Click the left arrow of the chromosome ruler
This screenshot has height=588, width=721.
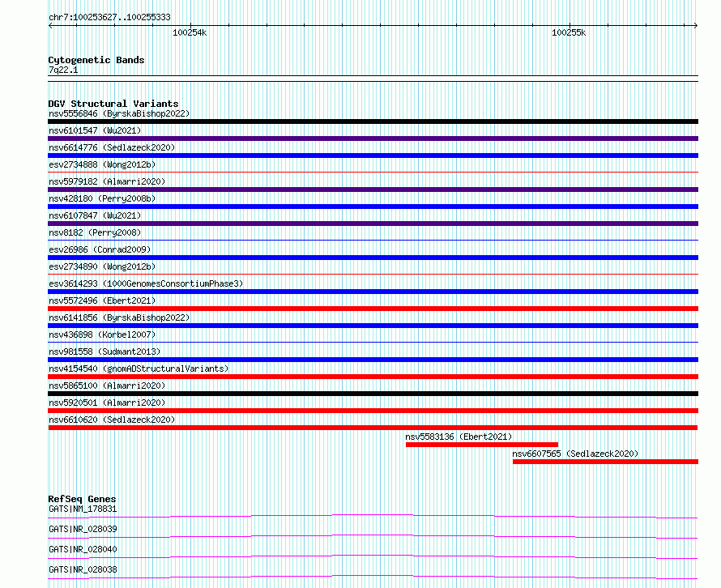pyautogui.click(x=50, y=26)
